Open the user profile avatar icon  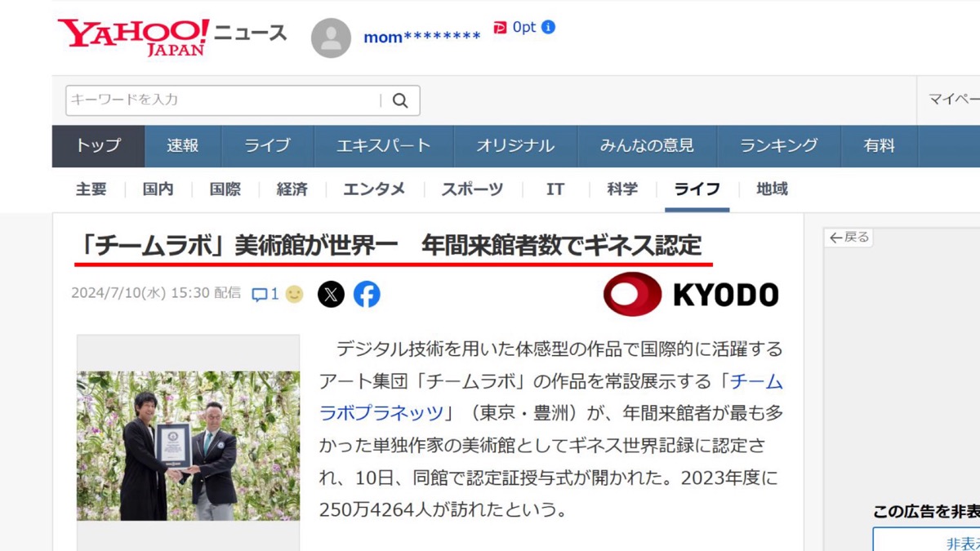pyautogui.click(x=331, y=38)
